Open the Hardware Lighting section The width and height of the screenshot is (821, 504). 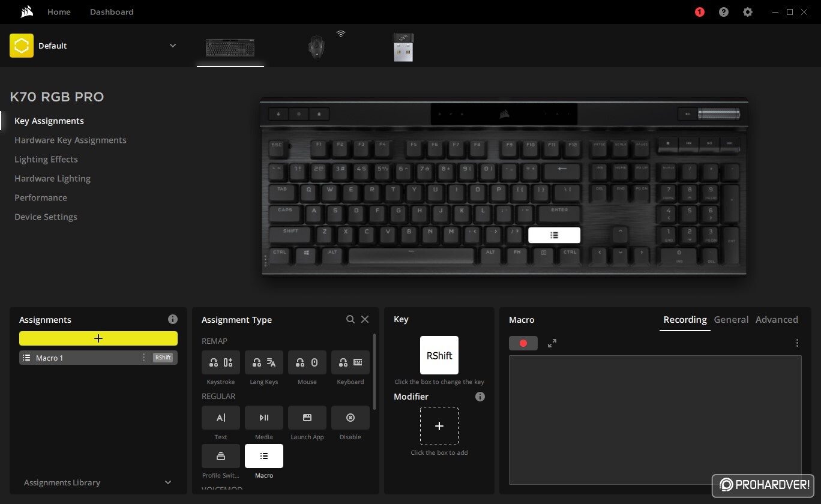pos(52,178)
